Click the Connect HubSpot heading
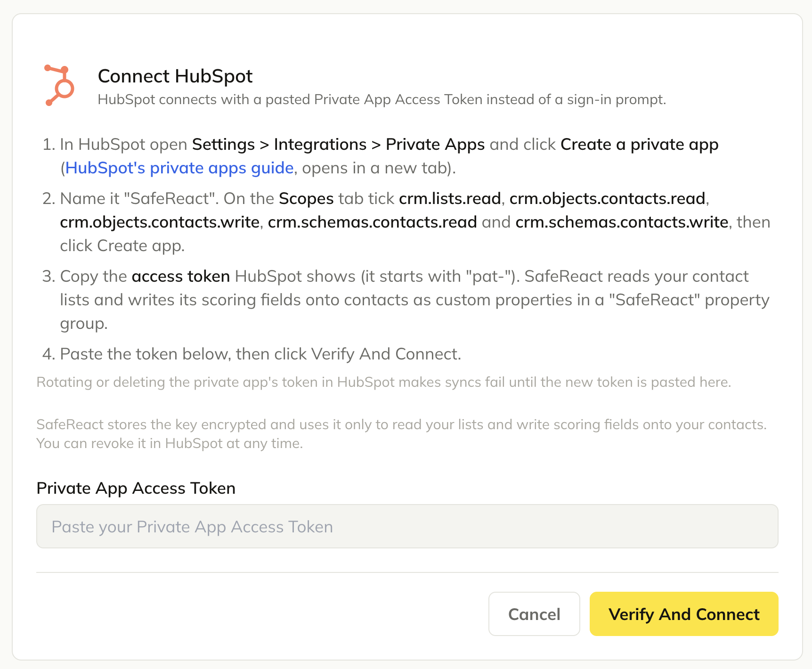The image size is (812, 669). point(175,76)
